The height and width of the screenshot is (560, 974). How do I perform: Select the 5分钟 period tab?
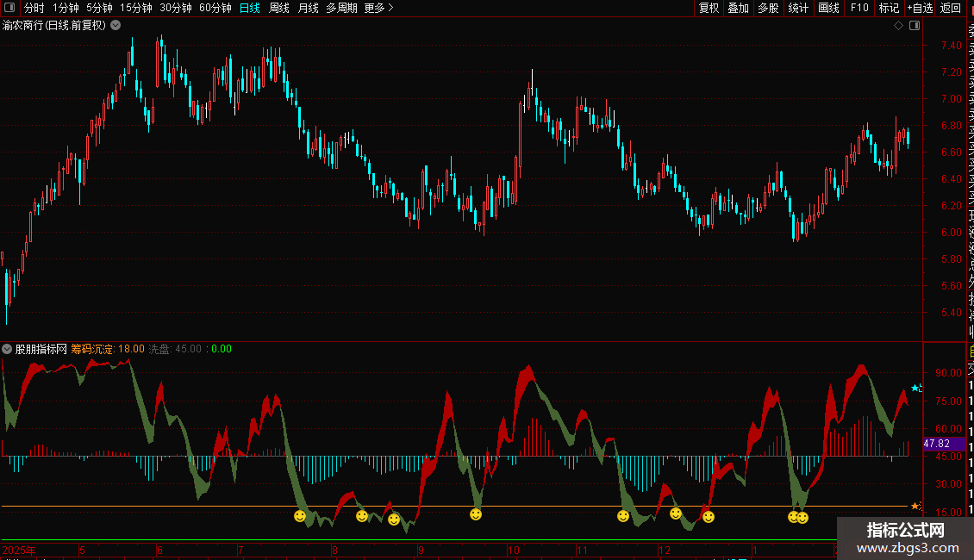99,8
